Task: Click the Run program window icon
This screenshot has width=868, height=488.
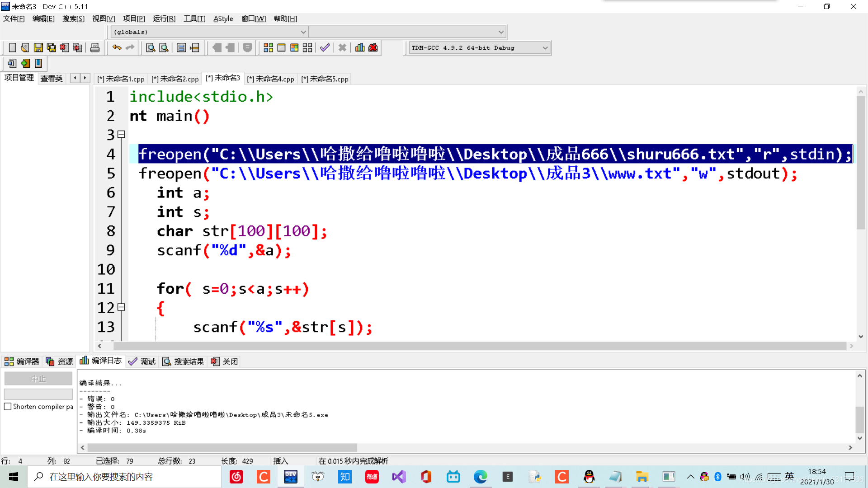Action: (x=281, y=48)
